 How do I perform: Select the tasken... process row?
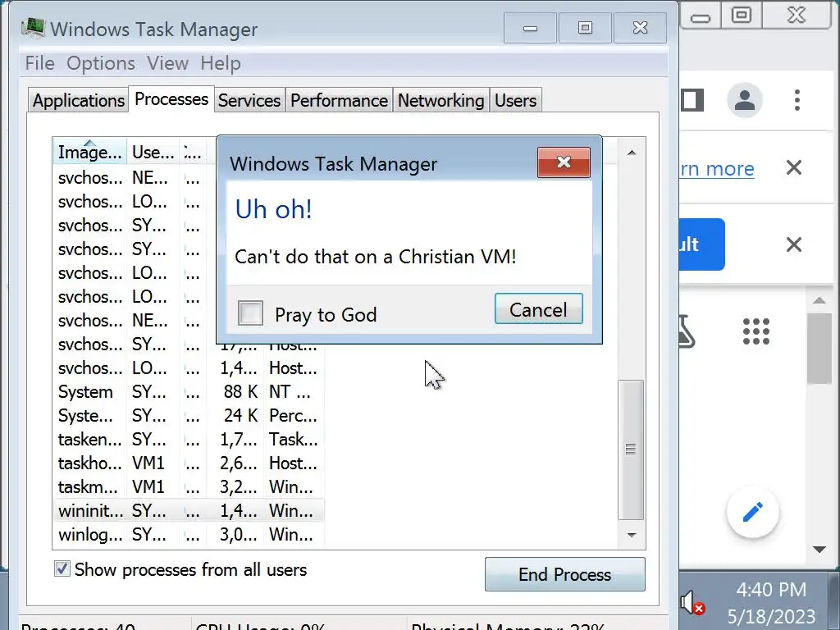click(x=189, y=440)
